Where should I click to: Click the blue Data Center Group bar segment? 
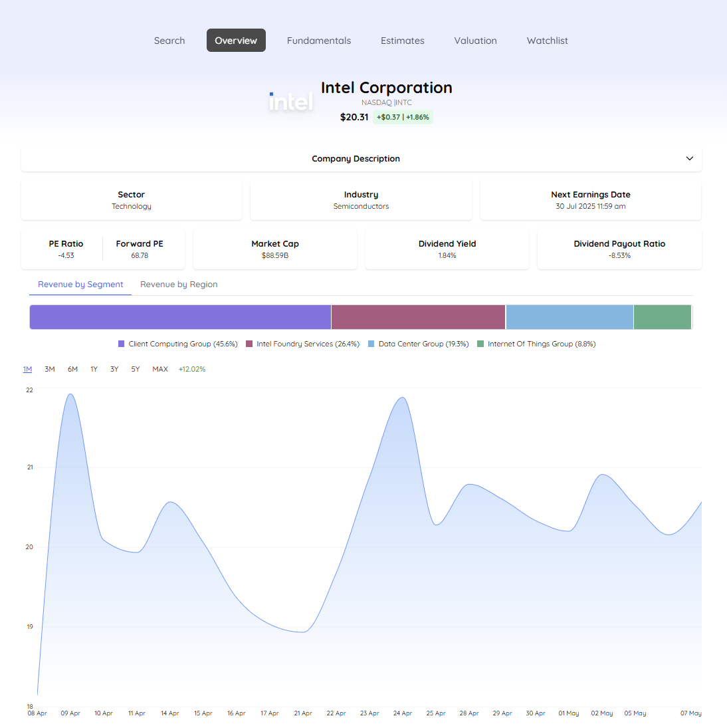click(x=570, y=317)
